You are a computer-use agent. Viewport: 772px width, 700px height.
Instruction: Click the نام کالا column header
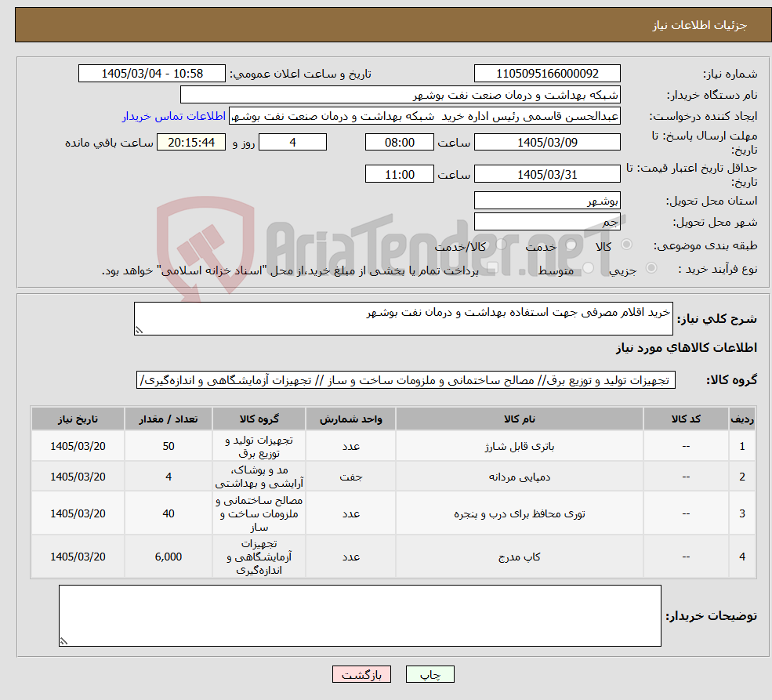pos(519,419)
